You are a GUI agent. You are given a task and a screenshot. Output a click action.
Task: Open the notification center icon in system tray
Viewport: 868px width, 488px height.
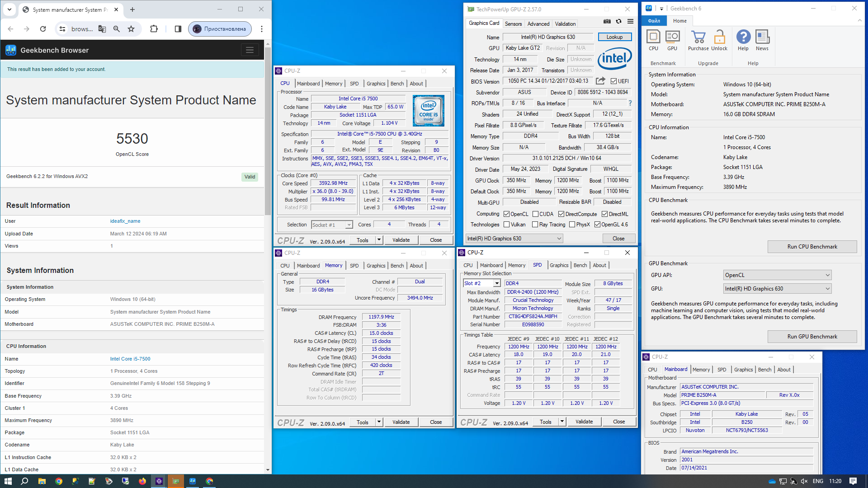click(853, 481)
